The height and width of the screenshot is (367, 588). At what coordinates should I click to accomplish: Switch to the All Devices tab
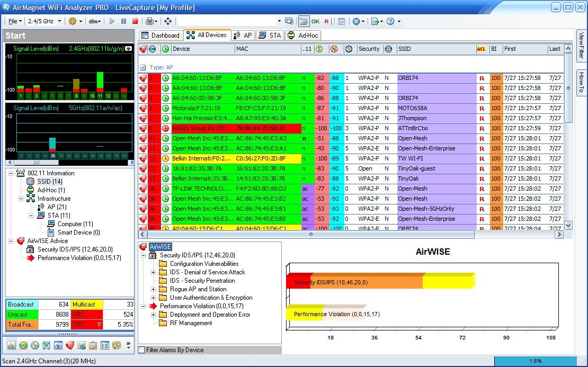(207, 35)
